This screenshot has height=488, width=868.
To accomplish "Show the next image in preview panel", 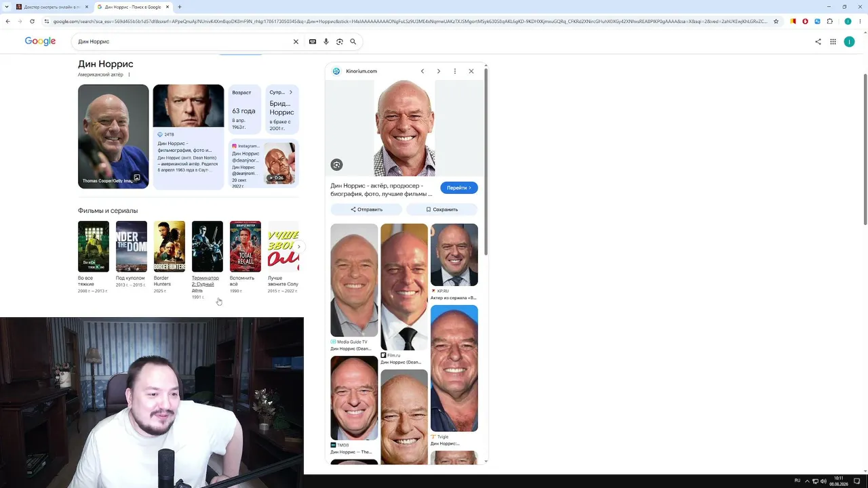I will coord(439,71).
